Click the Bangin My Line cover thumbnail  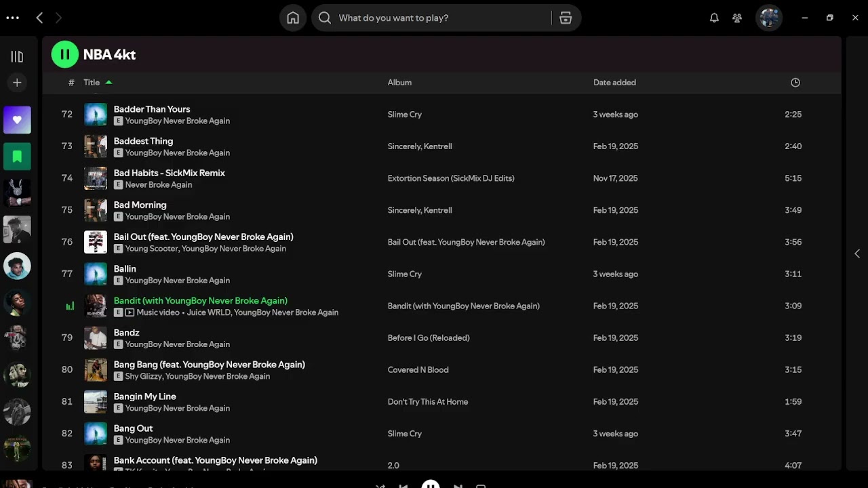[x=96, y=402]
